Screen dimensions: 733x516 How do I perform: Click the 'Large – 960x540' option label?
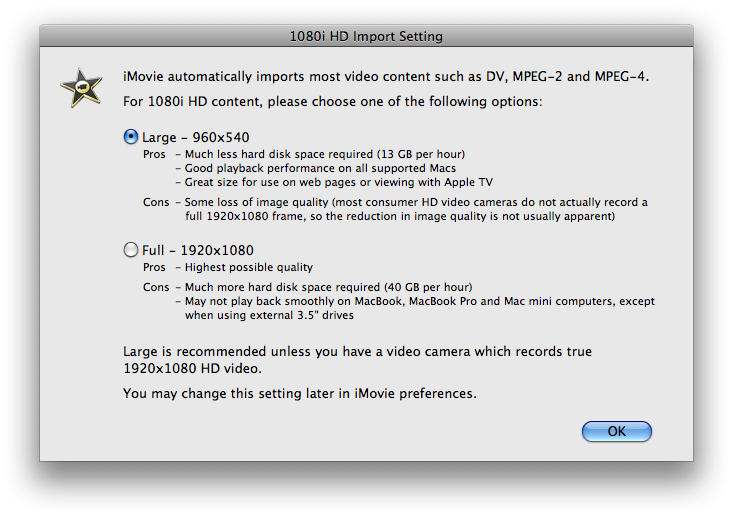click(196, 137)
